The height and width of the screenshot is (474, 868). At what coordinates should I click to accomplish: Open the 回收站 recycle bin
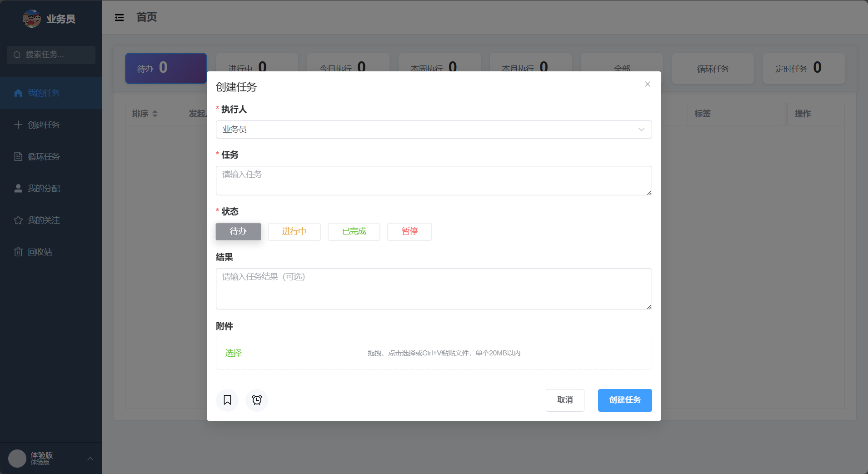click(40, 252)
